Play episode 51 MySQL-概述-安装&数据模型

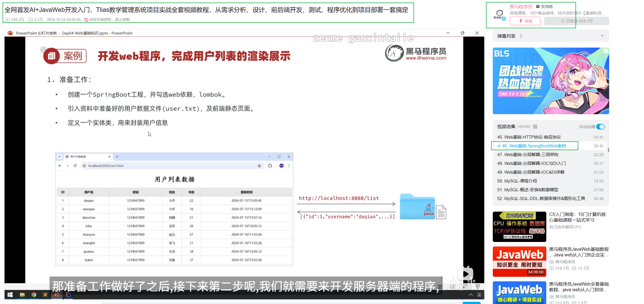[x=550, y=190]
